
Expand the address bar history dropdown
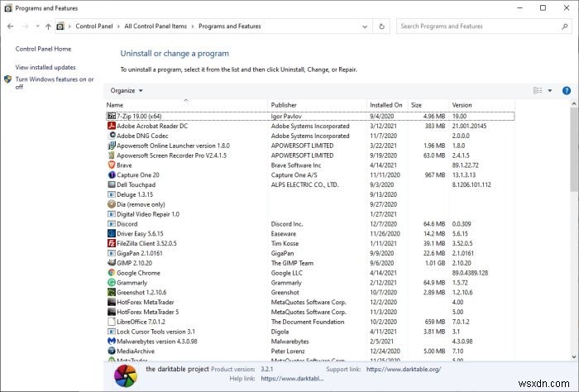(x=365, y=26)
